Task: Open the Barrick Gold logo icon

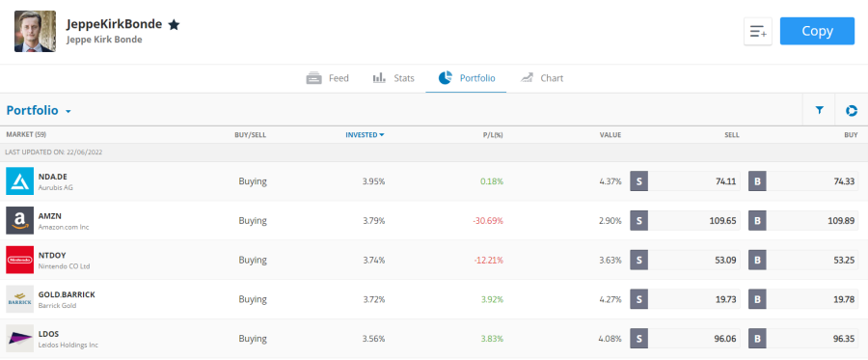Action: 20,299
